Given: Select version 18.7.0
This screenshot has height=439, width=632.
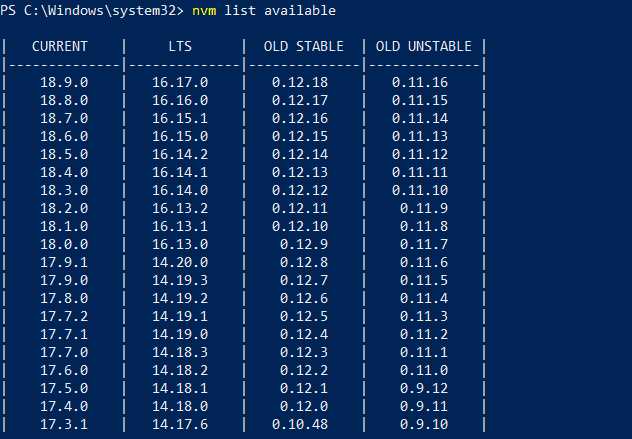Looking at the screenshot, I should point(64,118).
